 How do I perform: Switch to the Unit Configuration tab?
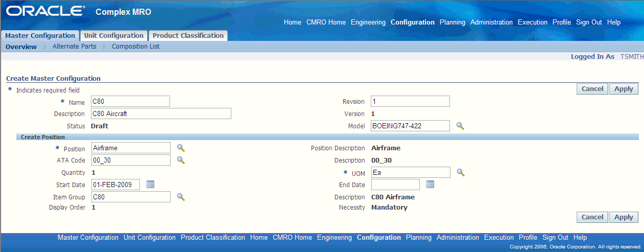coord(114,36)
